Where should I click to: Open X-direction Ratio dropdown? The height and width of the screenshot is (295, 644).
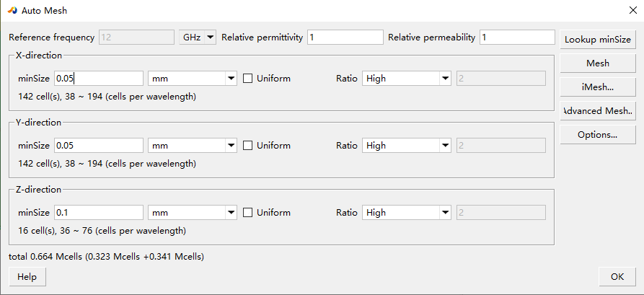(x=407, y=78)
